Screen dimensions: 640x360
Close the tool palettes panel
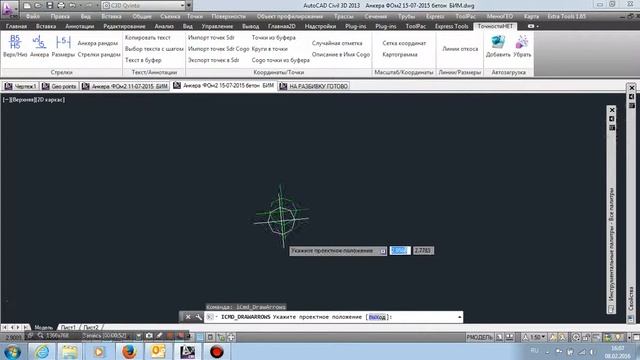[x=612, y=110]
